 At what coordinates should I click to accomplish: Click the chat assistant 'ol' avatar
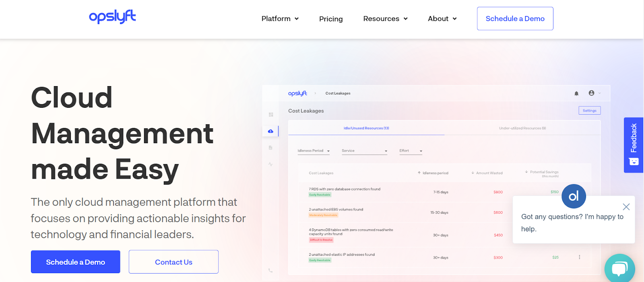(574, 196)
